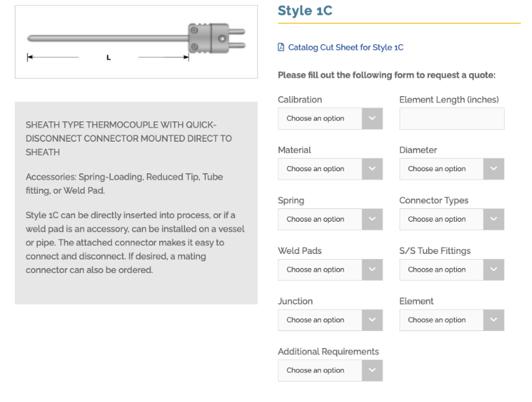The width and height of the screenshot is (532, 402).
Task: Open the Calibration options dropdown
Action: (320, 119)
